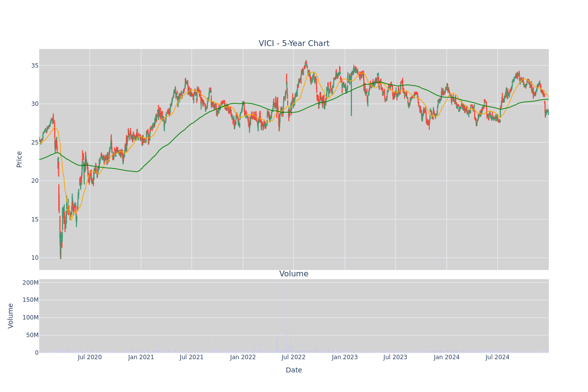Click the 0 volume tick label
This screenshot has height=392, width=588.
tap(36, 353)
